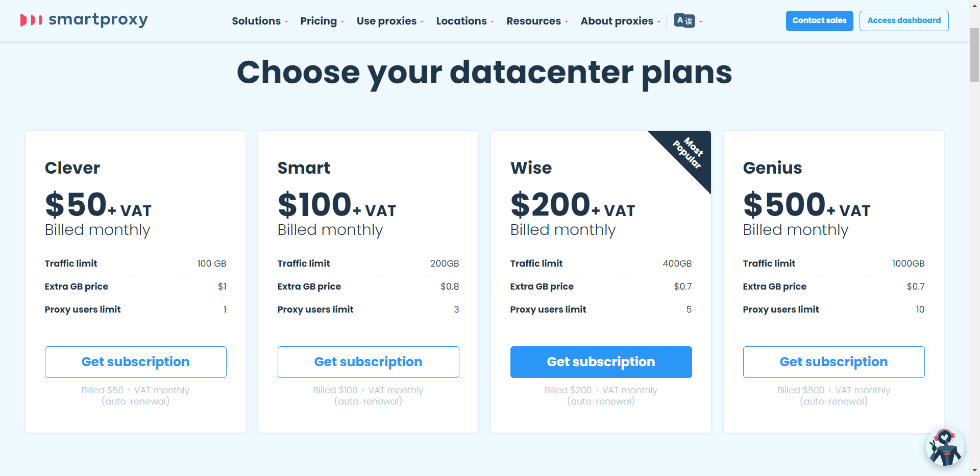980x476 pixels.
Task: Click the scrollbar down arrow
Action: click(x=974, y=470)
